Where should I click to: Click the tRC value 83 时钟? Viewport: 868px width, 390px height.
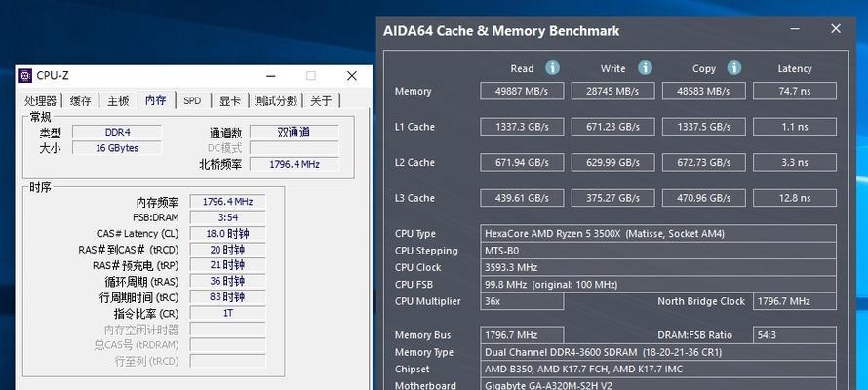[x=227, y=297]
